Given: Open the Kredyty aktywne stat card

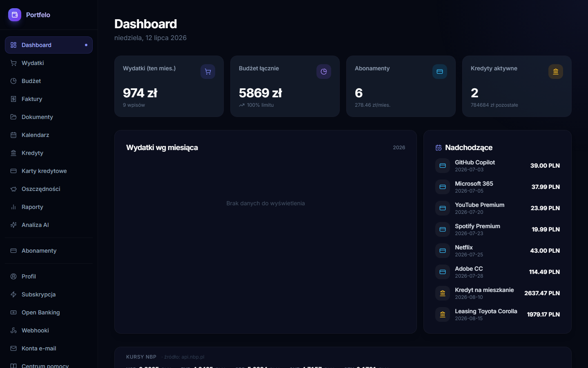Looking at the screenshot, I should (517, 86).
